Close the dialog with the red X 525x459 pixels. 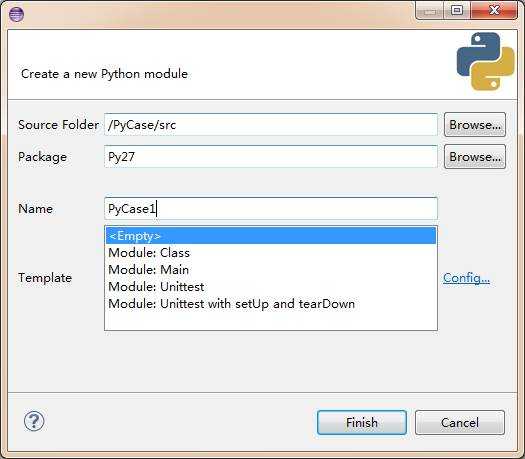coord(494,10)
